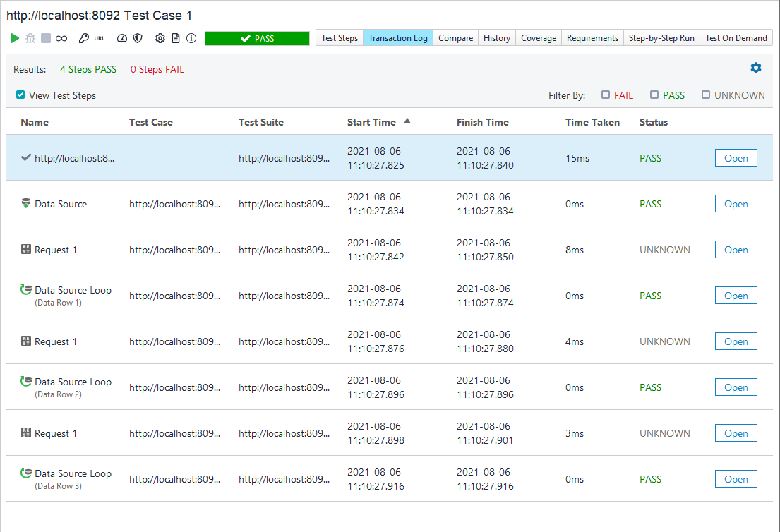Check the PASS filter checkbox
Screen dimensions: 780x532
click(656, 95)
